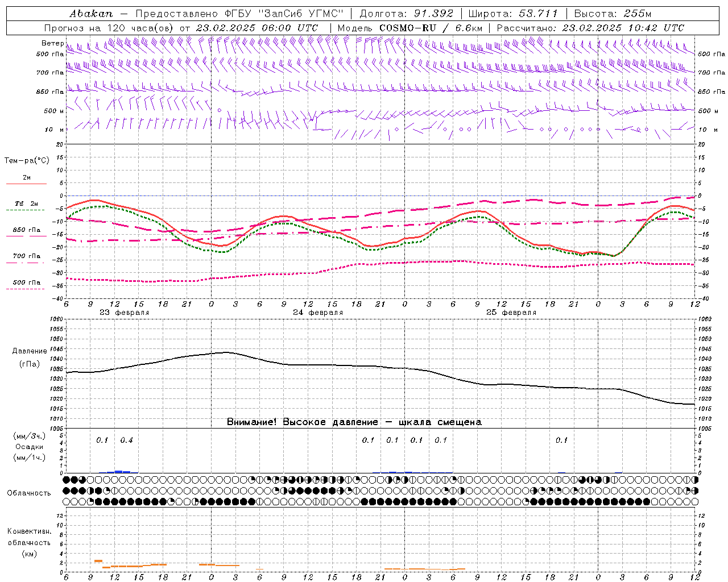This screenshot has width=728, height=582.
Task: Click the Тем-ра(°C) axis title
Action: pos(27,161)
